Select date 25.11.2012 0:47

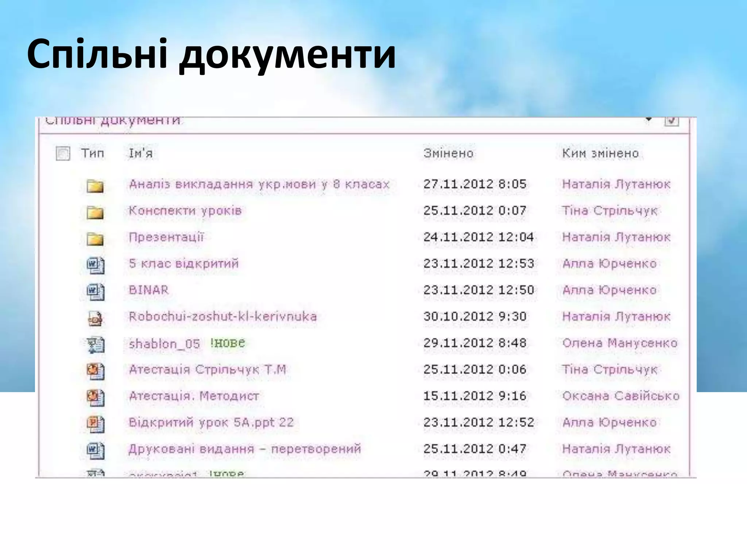click(475, 449)
